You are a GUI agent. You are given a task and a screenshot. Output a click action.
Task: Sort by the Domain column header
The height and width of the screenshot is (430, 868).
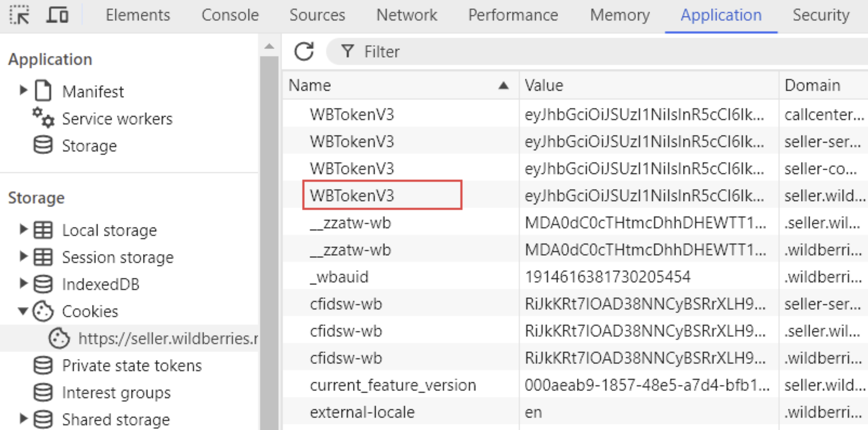click(x=824, y=85)
